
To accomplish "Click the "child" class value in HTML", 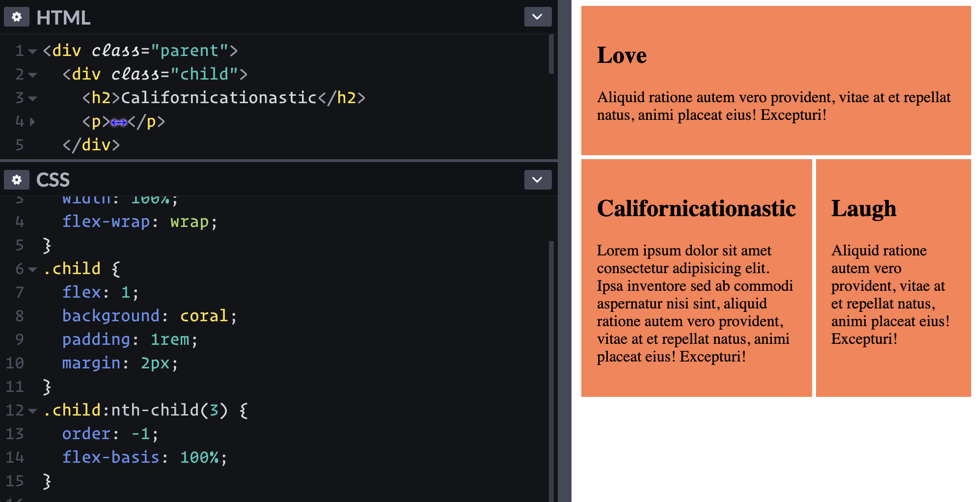I will 204,74.
